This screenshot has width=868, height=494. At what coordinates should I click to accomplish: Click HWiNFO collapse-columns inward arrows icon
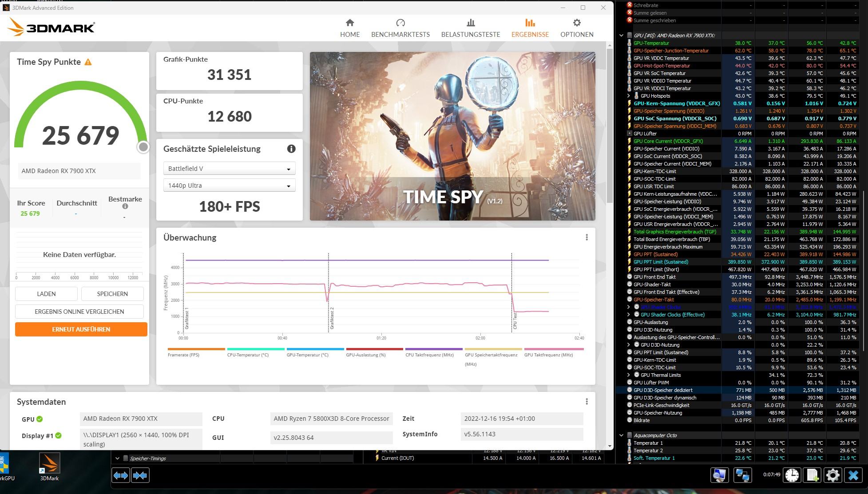click(x=140, y=475)
